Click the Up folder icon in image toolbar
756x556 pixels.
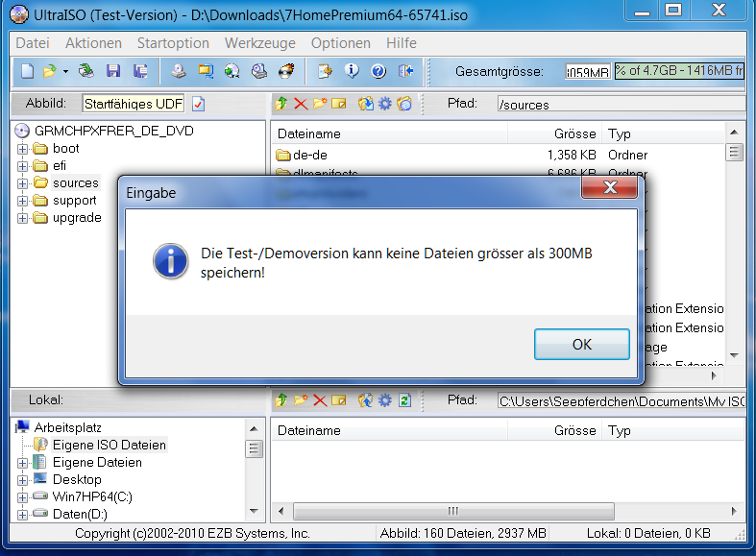tap(281, 103)
